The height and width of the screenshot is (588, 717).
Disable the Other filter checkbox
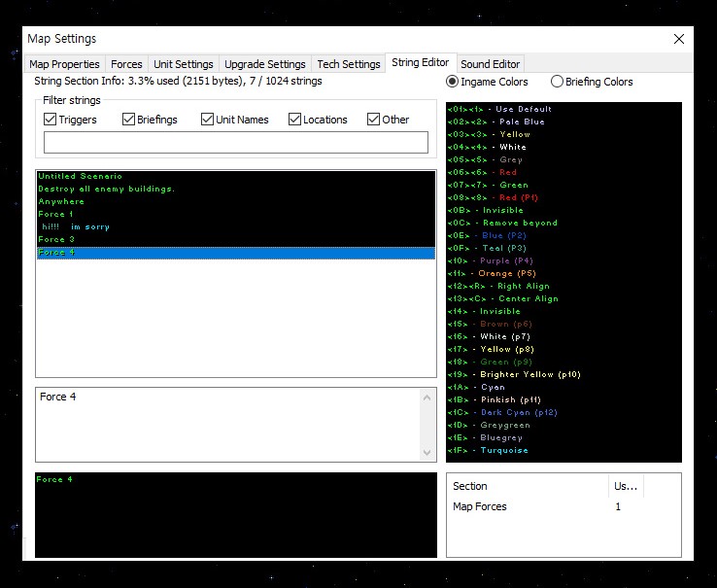click(x=388, y=120)
